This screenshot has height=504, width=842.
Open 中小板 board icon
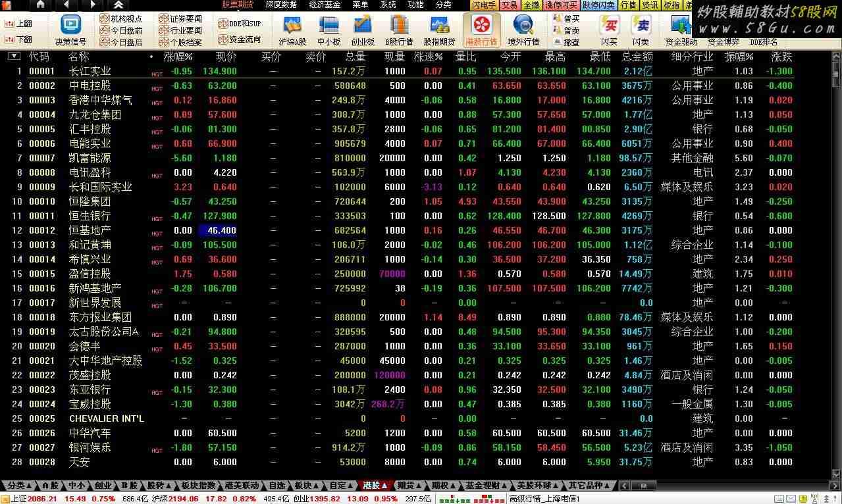tap(329, 30)
